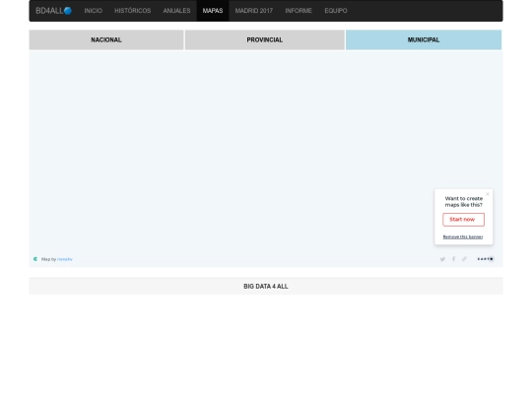This screenshot has width=532, height=399.
Task: Click the Start now button
Action: click(463, 220)
